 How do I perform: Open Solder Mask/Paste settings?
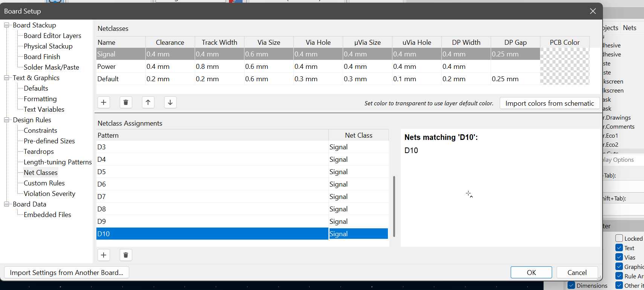pyautogui.click(x=51, y=67)
